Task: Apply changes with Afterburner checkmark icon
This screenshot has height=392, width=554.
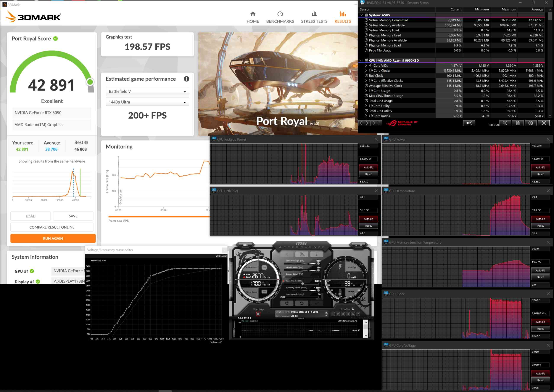Action: [x=317, y=303]
